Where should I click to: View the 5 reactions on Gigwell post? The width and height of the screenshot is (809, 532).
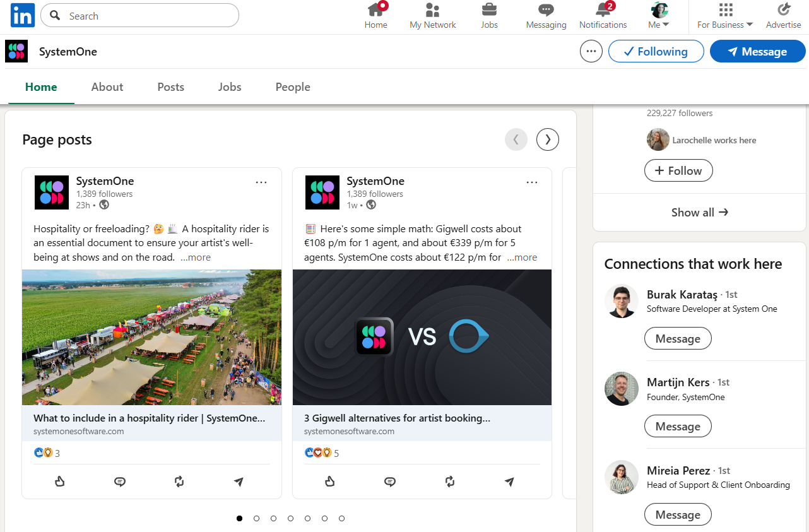tap(322, 453)
